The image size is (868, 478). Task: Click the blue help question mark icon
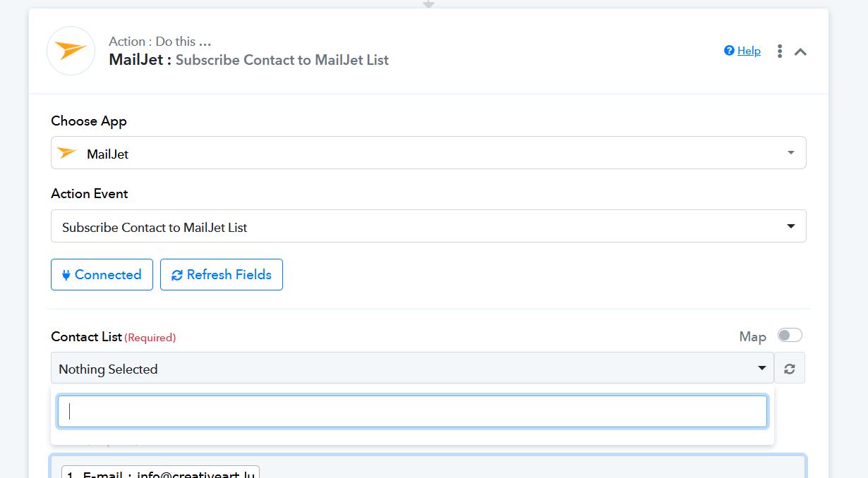[x=729, y=51]
